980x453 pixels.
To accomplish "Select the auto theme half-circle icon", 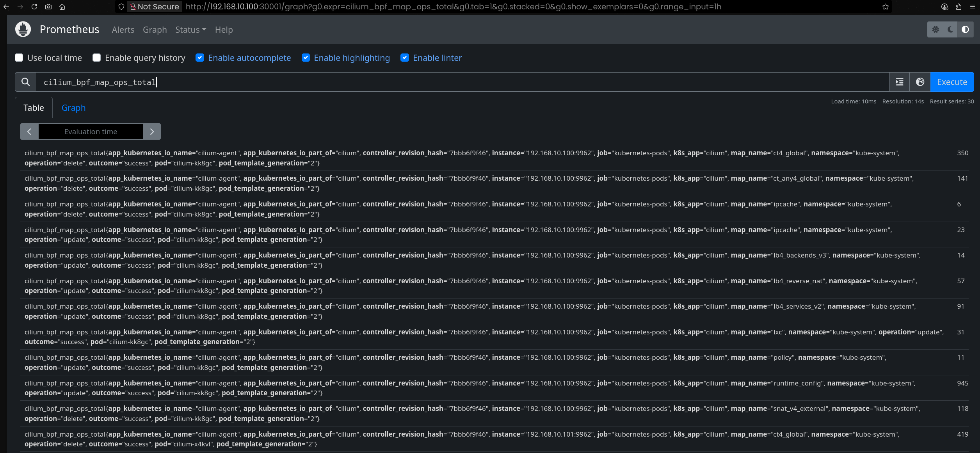I will click(965, 29).
